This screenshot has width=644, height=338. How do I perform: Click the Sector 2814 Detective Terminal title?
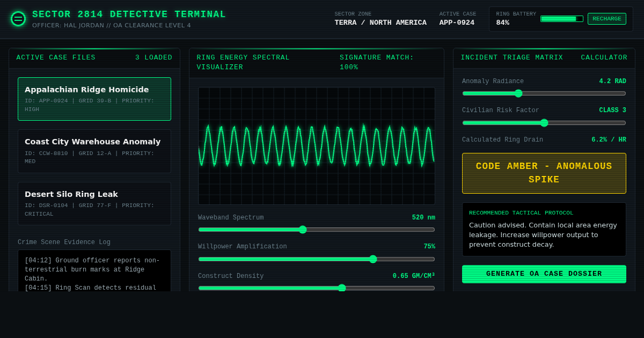129,14
